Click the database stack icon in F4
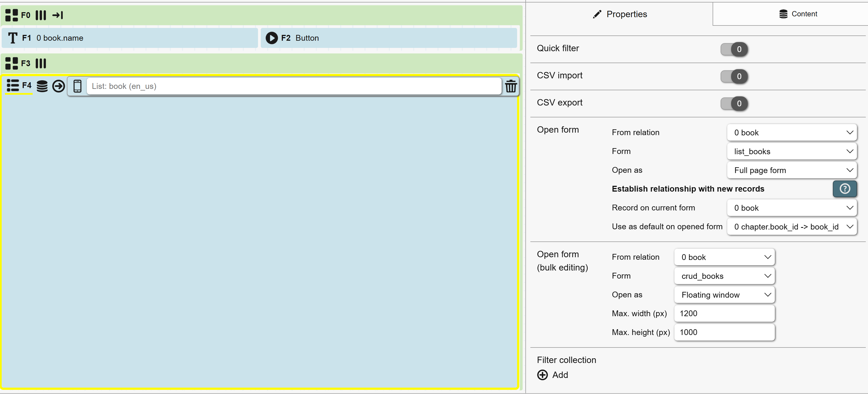The image size is (868, 394). click(42, 86)
